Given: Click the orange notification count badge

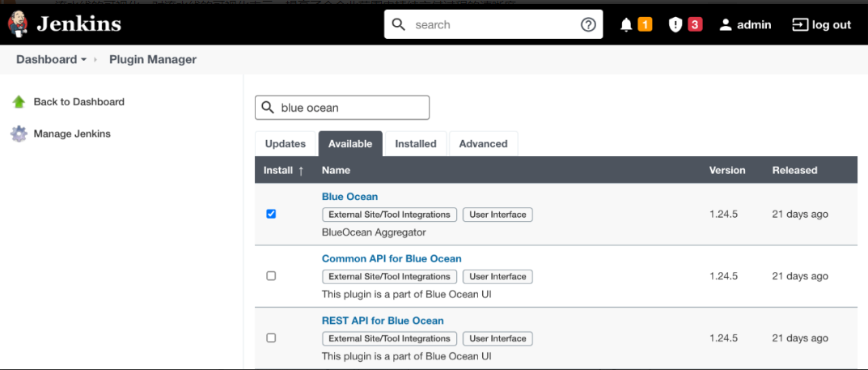Looking at the screenshot, I should (645, 24).
